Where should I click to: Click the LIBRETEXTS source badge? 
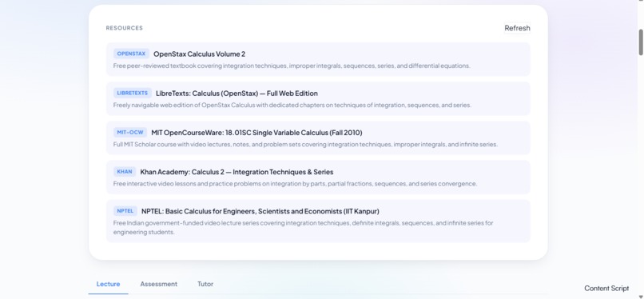click(133, 94)
